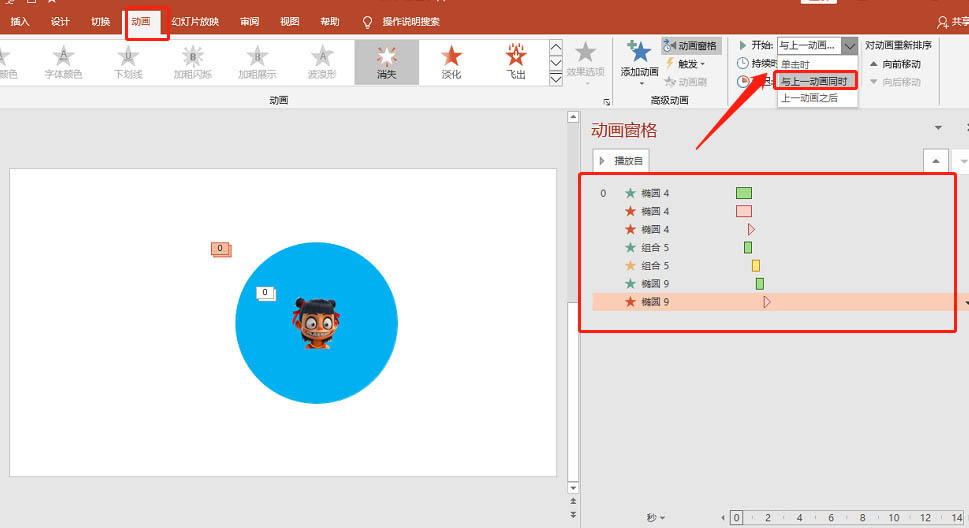The width and height of the screenshot is (969, 528).
Task: Click 播放自 play-from button
Action: pos(621,161)
